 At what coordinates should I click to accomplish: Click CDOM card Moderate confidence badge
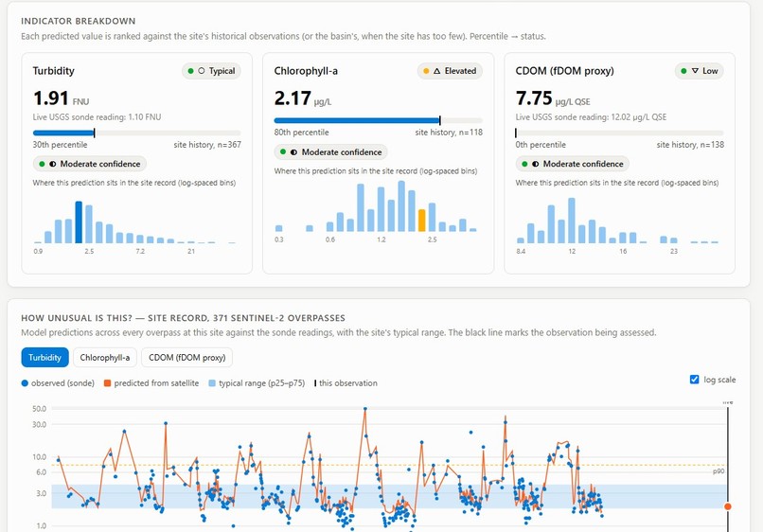572,164
